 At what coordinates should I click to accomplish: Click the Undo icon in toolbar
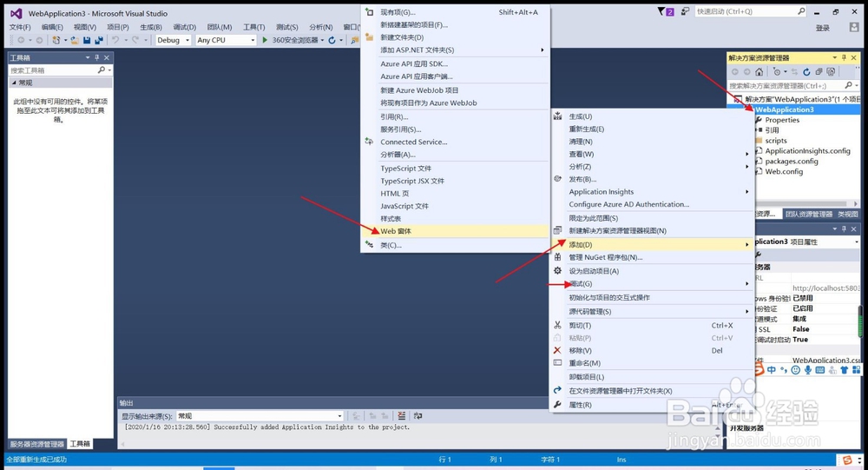coord(115,40)
